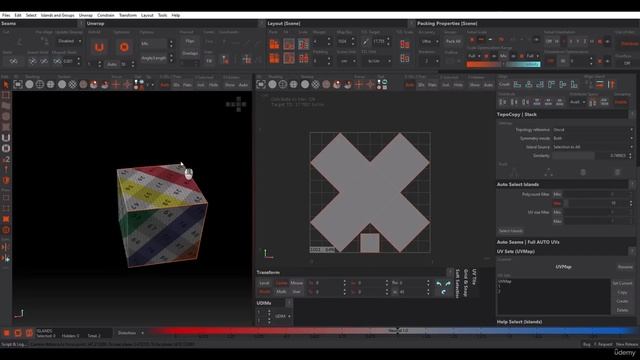Select Local mode in Transform panel

coord(264,283)
